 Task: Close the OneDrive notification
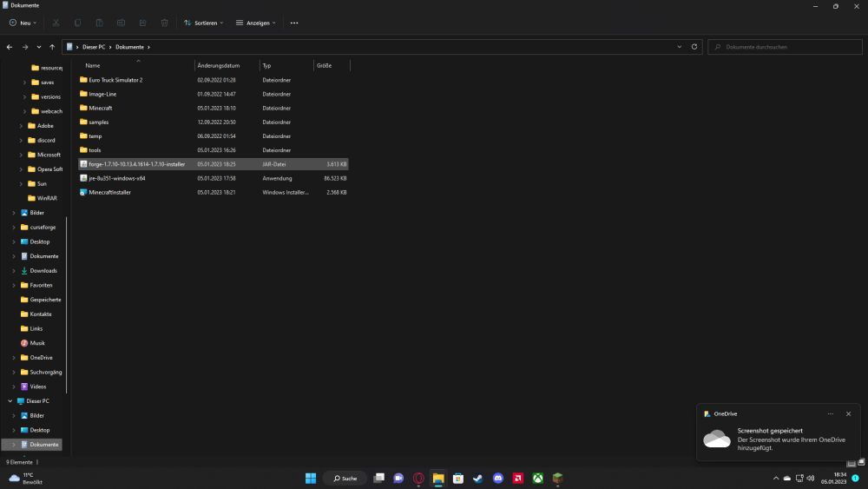click(848, 413)
